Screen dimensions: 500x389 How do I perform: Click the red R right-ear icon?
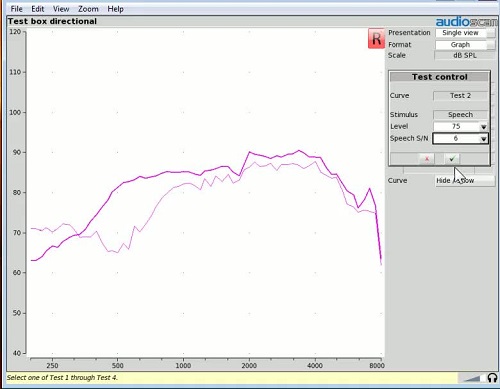(376, 39)
